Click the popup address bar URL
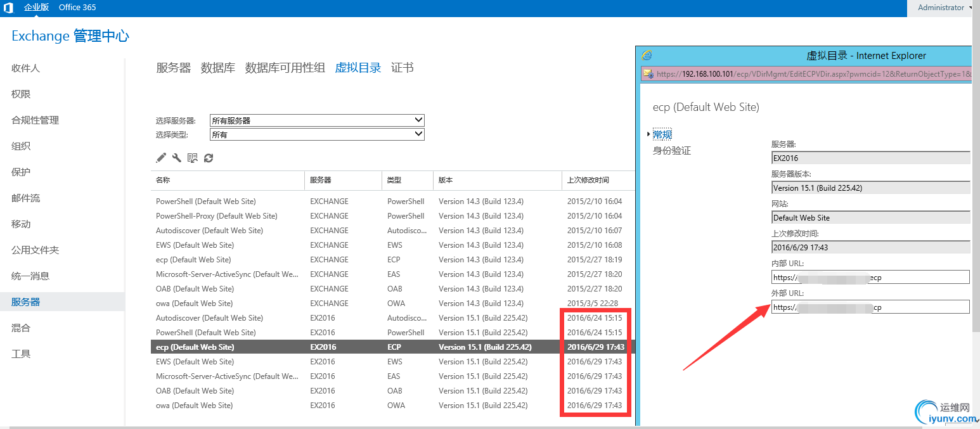 click(x=814, y=74)
